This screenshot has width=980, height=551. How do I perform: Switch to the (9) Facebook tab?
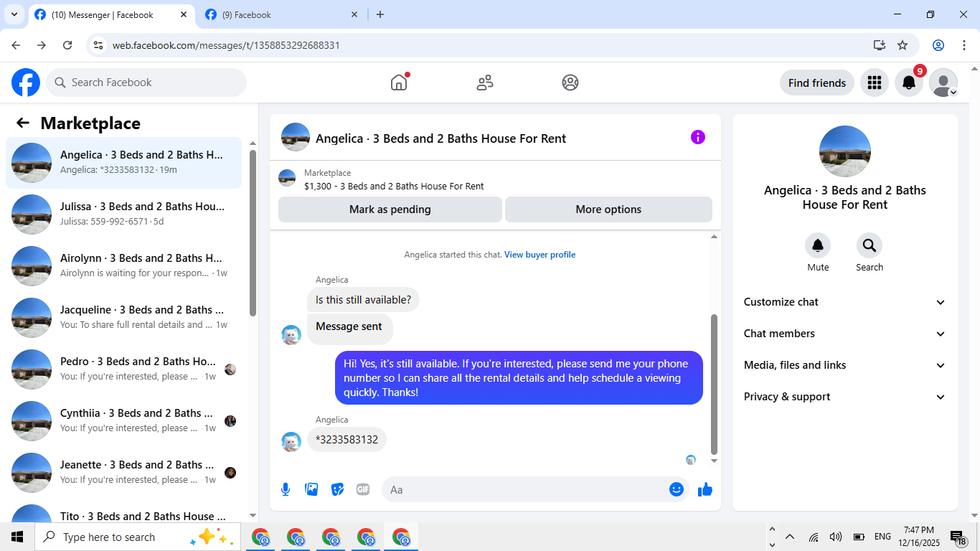point(281,14)
